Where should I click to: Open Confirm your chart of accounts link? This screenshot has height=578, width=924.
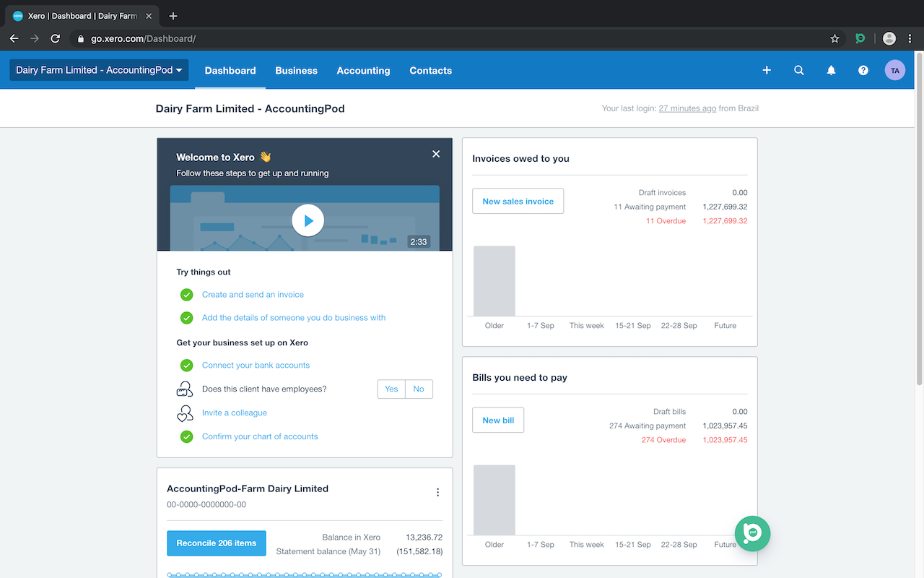tap(260, 436)
